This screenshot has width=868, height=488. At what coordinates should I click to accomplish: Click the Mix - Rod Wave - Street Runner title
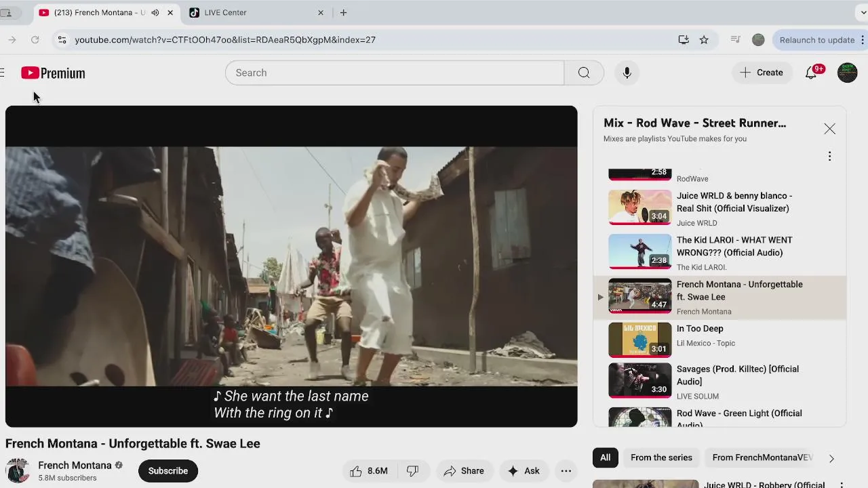(694, 123)
